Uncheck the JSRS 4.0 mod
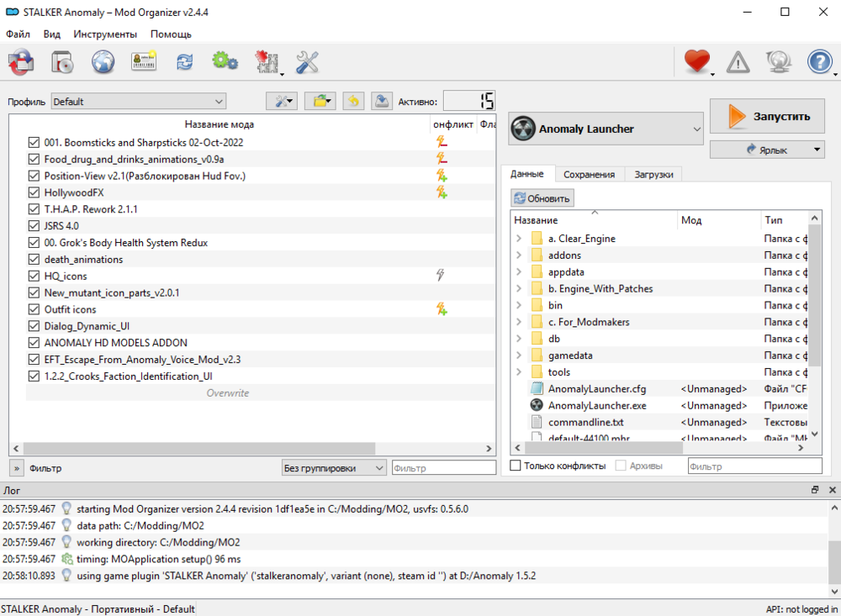Viewport: 841px width, 616px height. click(34, 225)
